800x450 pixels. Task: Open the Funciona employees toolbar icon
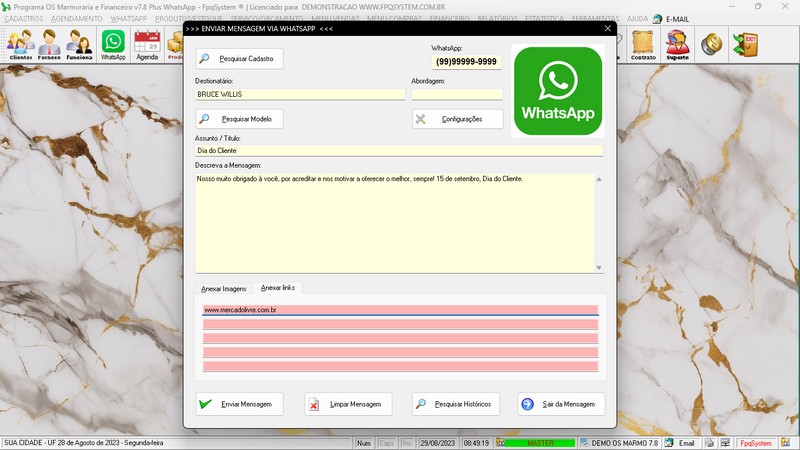coord(79,44)
